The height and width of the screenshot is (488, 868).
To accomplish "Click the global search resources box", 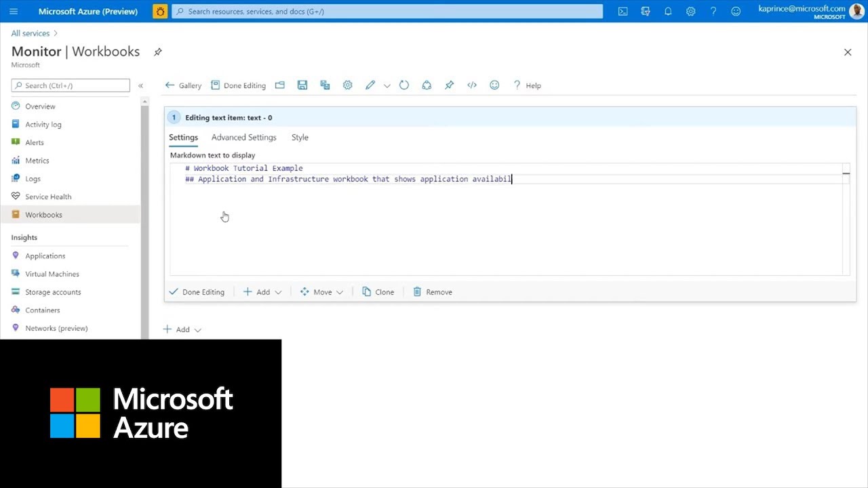I will tap(387, 12).
